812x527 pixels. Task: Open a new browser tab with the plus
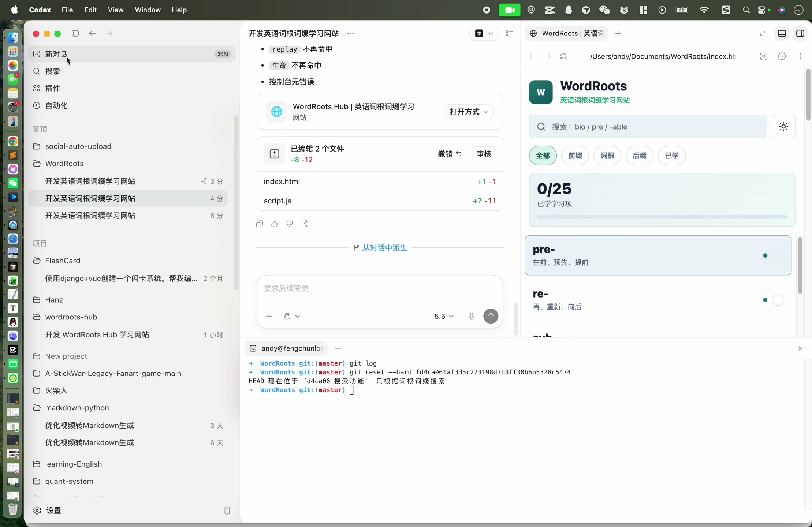618,33
